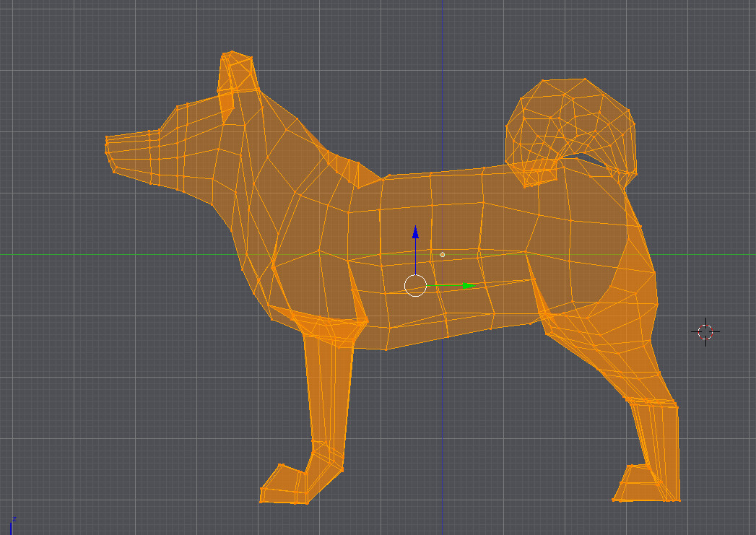Click the blue Z-axis manipulator arrow
This screenshot has width=756, height=535.
tap(415, 232)
